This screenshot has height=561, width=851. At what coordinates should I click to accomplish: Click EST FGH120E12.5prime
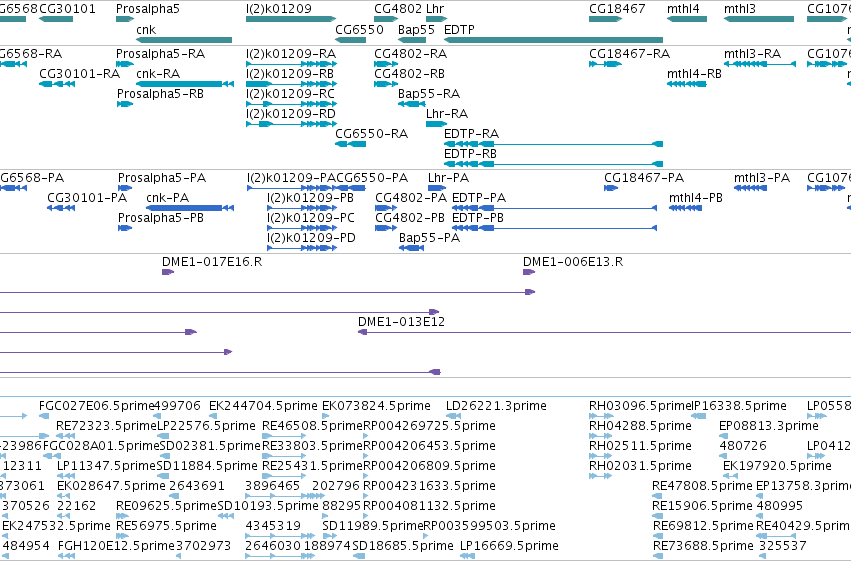116,546
